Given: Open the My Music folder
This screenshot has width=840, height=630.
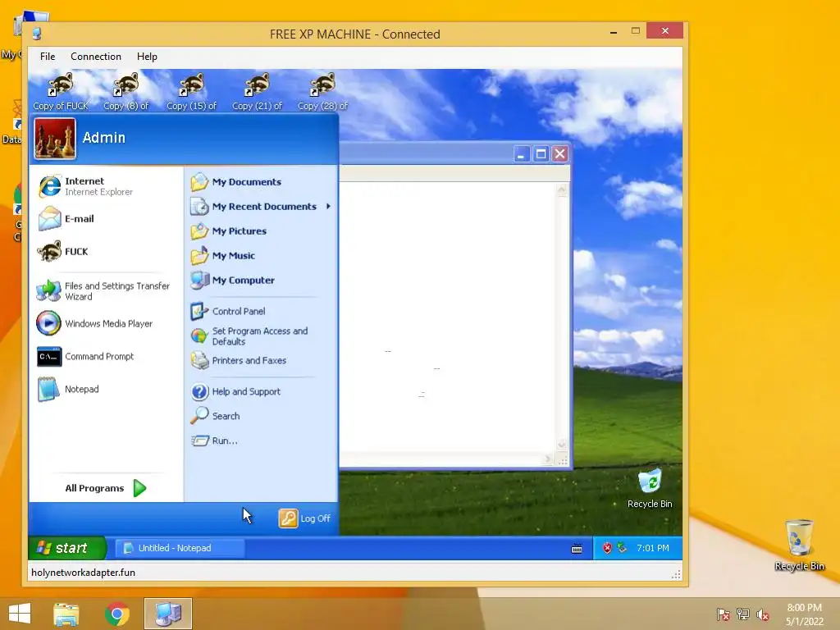Looking at the screenshot, I should click(222, 256).
